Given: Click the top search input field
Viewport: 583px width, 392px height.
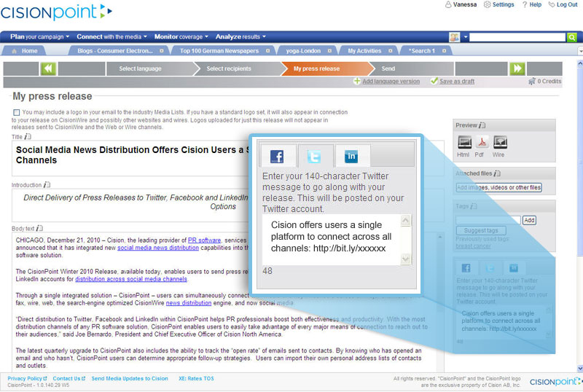Looking at the screenshot, I should point(517,37).
